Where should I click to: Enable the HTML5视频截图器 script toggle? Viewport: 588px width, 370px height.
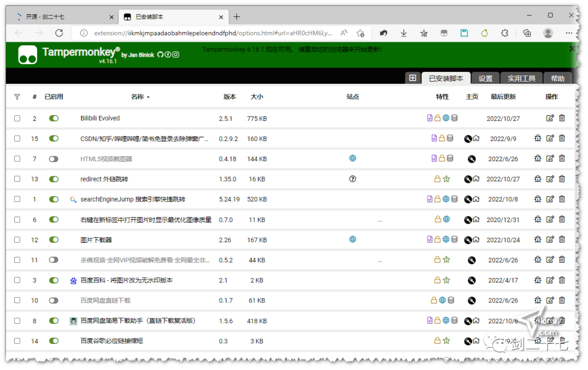[x=53, y=158]
